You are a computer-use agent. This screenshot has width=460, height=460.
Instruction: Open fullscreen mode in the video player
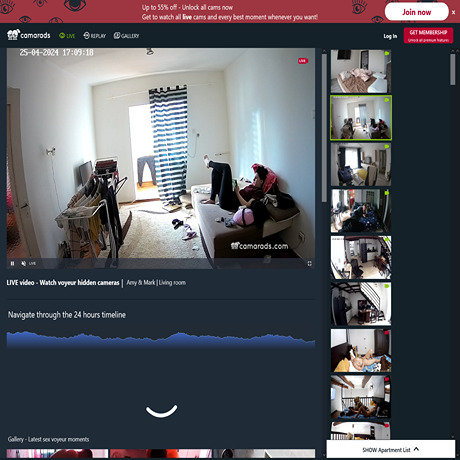pos(309,263)
